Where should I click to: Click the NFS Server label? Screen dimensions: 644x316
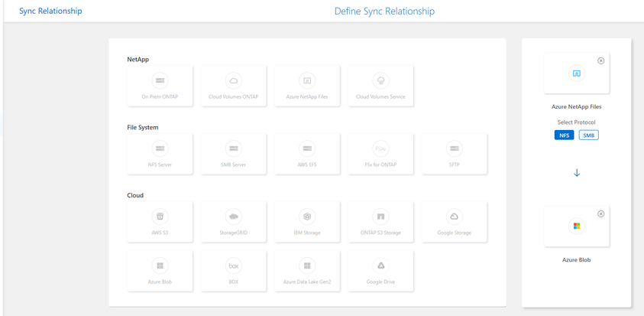[160, 165]
